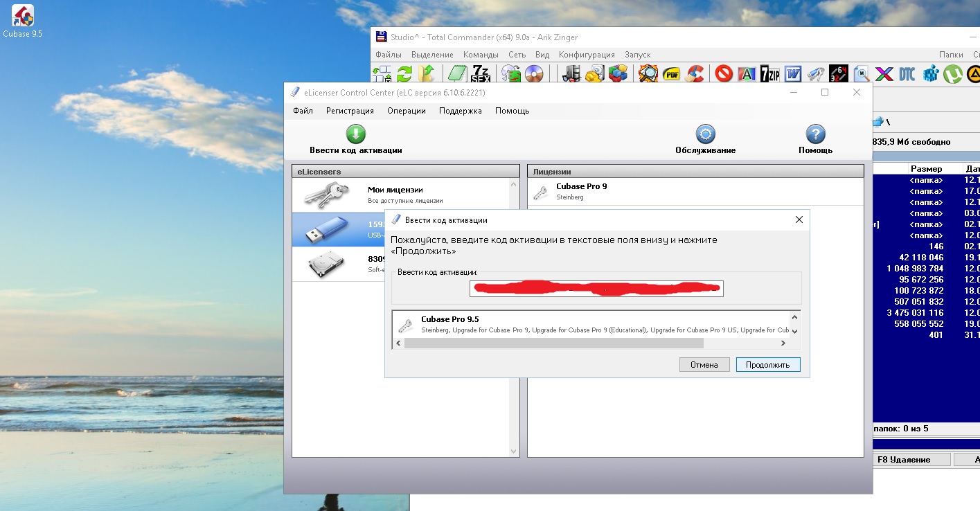Click the uTorrent icon in Total Commander toolbar

pos(953,73)
